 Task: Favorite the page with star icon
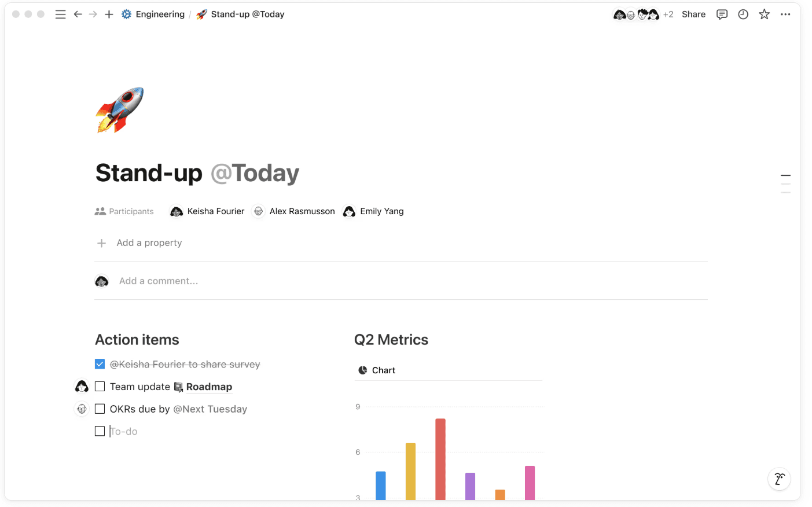[x=764, y=14]
